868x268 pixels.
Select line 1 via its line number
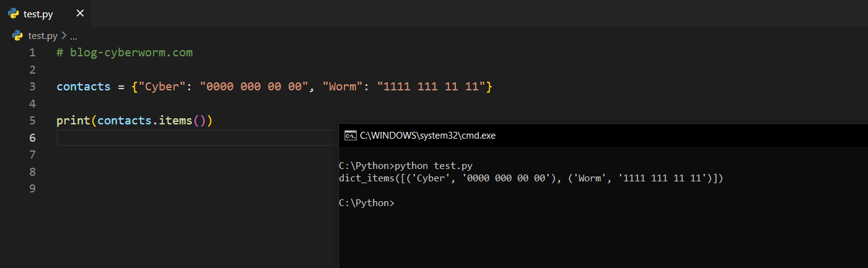point(32,53)
